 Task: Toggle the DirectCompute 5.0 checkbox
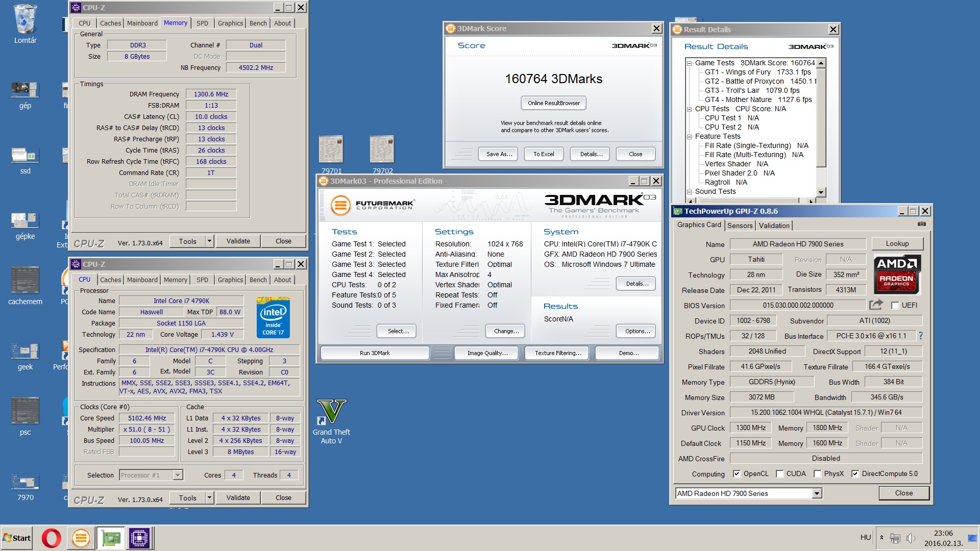pos(855,473)
